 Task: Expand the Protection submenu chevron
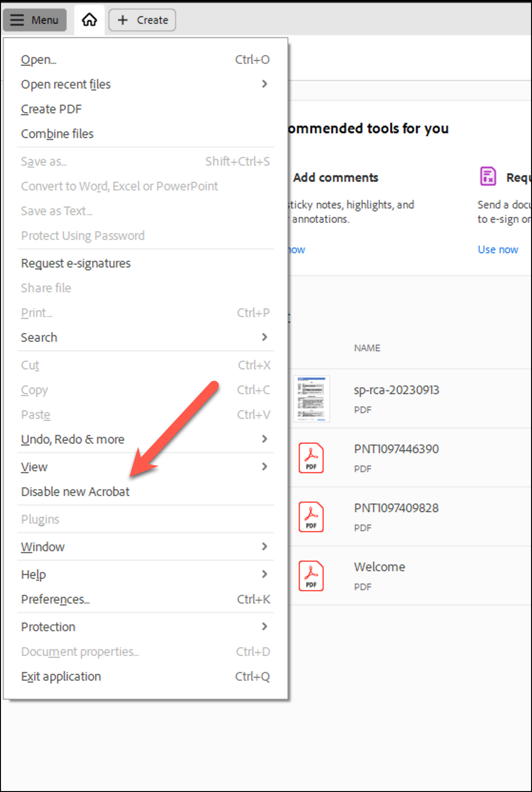(265, 627)
